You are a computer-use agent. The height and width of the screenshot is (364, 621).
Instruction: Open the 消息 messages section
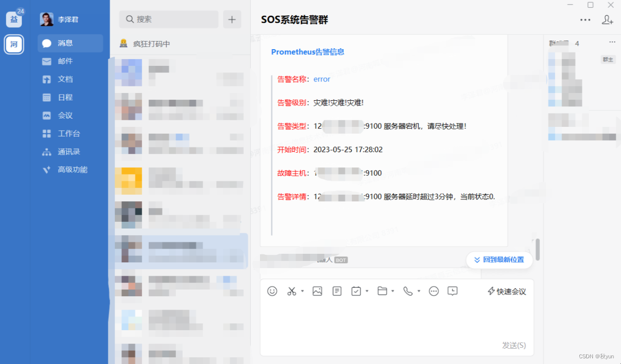pyautogui.click(x=70, y=43)
